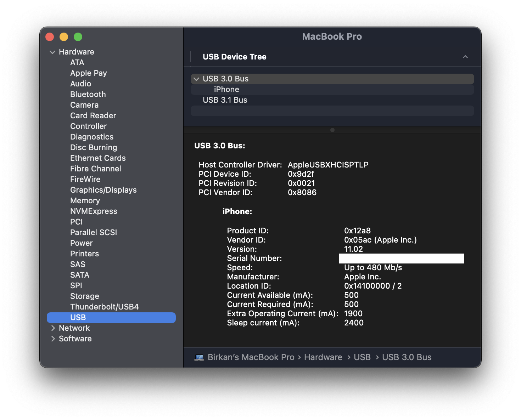
Task: Select Audio in the sidebar
Action: click(x=81, y=84)
